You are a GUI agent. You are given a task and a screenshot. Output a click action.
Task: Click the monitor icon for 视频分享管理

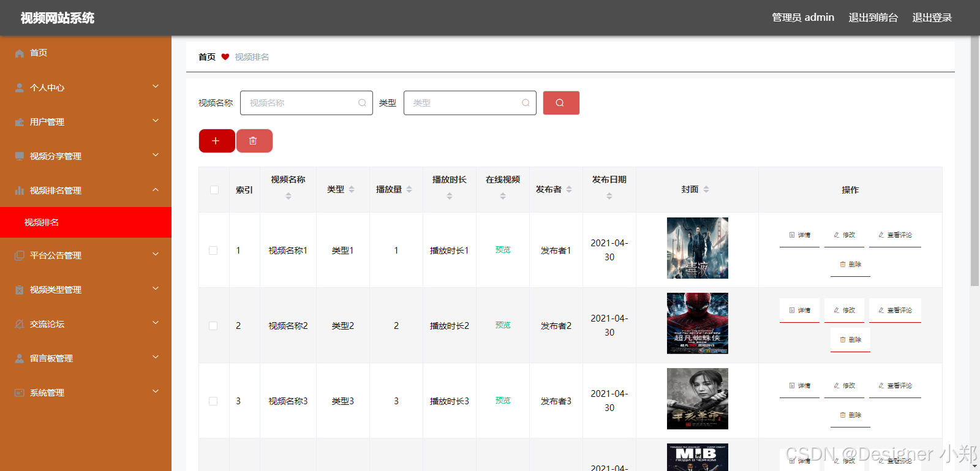20,156
